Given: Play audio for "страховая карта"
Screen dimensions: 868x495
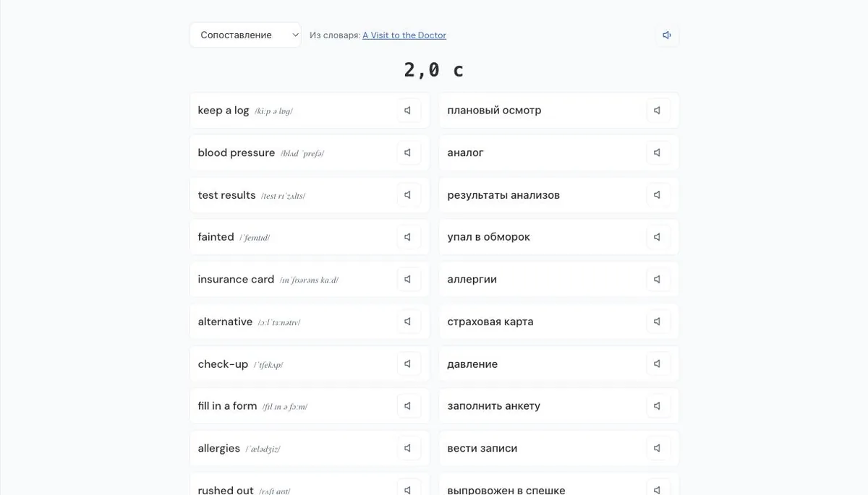Looking at the screenshot, I should (658, 322).
